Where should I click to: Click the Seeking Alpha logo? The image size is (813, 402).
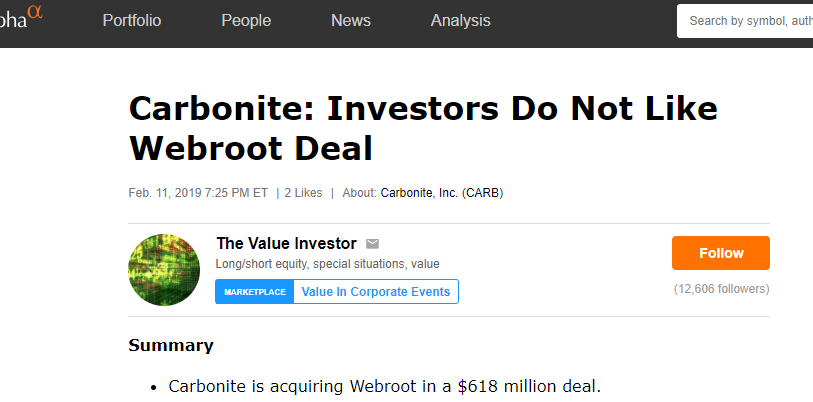tap(20, 19)
